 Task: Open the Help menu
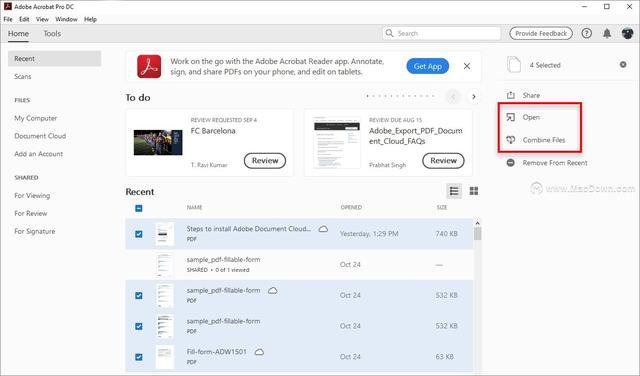90,19
